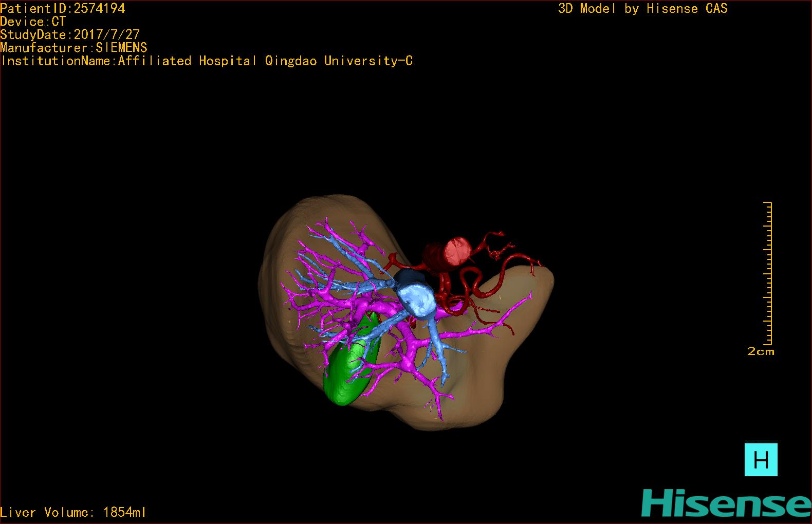This screenshot has height=524, width=812.
Task: Click the StudyDate:2017/7/27 text
Action: click(x=70, y=34)
